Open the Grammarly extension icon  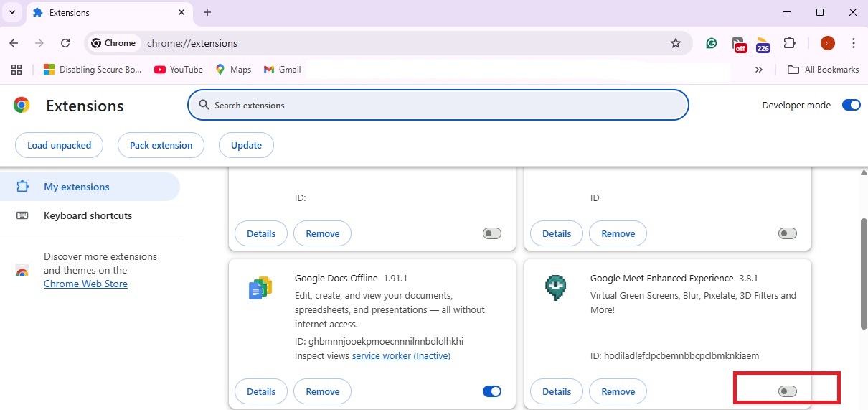tap(712, 43)
